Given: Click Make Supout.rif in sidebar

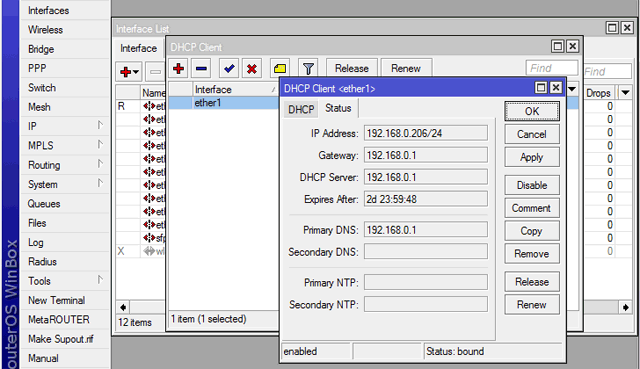Looking at the screenshot, I should coord(60,339).
